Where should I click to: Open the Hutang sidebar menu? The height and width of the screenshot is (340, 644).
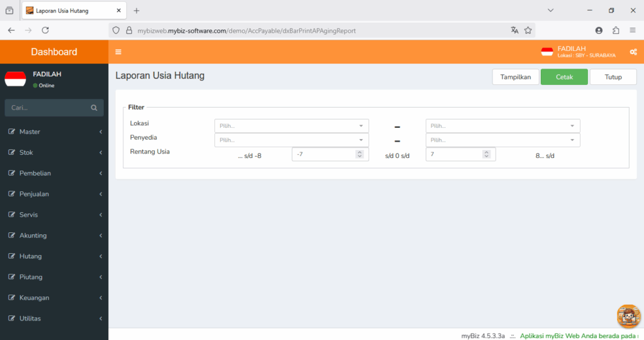(54, 256)
